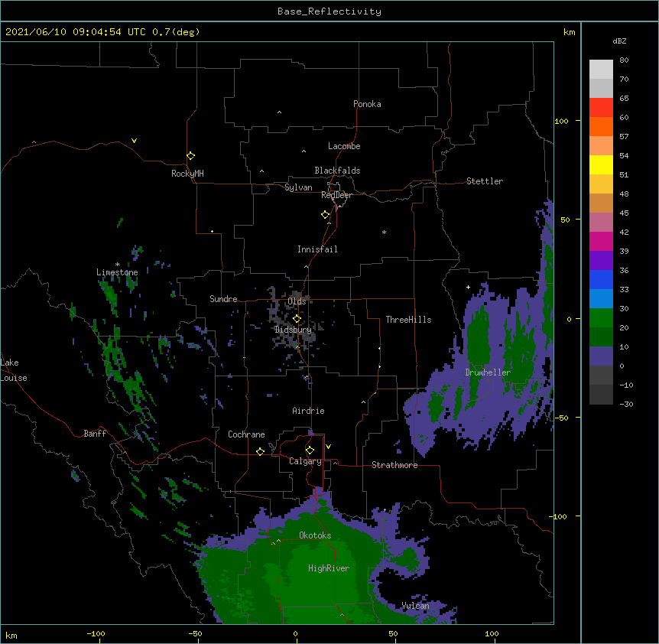Viewport: 659px width, 644px height.
Task: Click the yellow diamond between Olds and Didsbury
Action: 297,319
